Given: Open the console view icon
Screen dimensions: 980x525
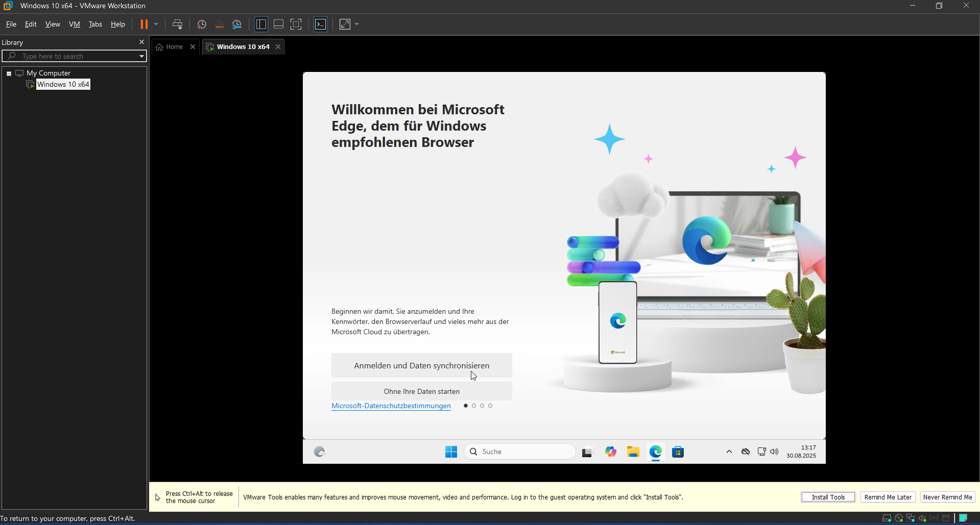Looking at the screenshot, I should (x=320, y=24).
